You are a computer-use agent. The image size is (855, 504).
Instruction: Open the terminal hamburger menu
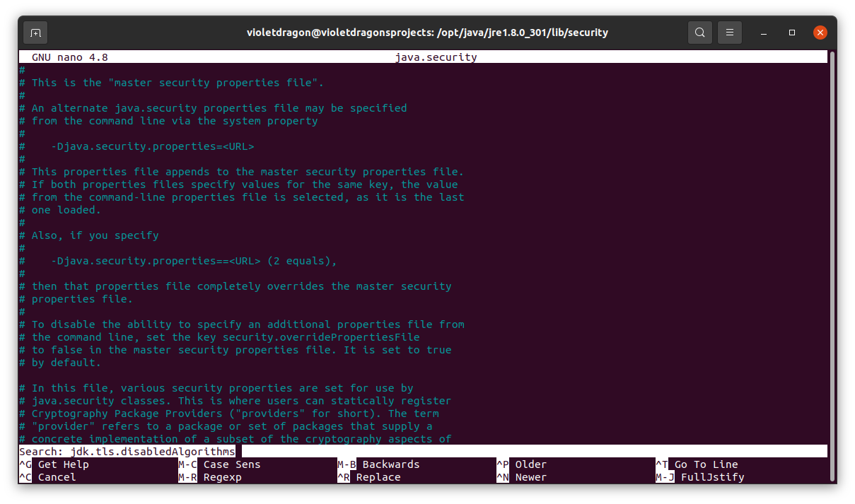pyautogui.click(x=729, y=32)
